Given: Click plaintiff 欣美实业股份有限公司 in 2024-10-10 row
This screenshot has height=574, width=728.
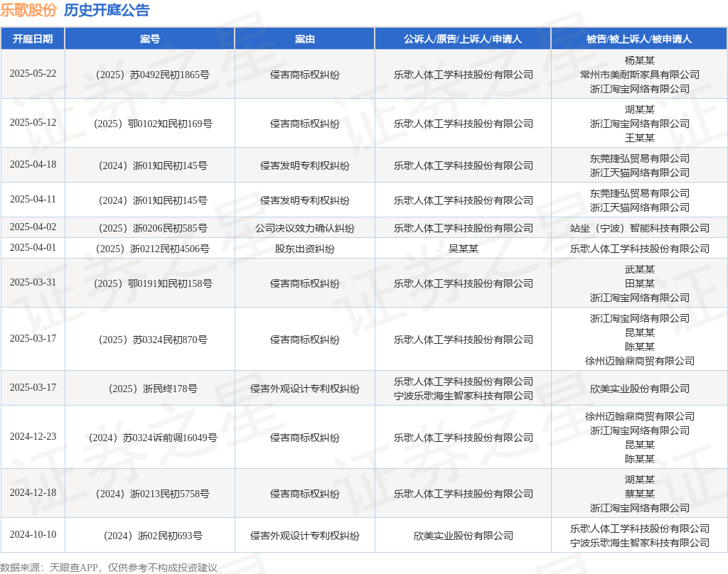Looking at the screenshot, I should pos(463,536).
